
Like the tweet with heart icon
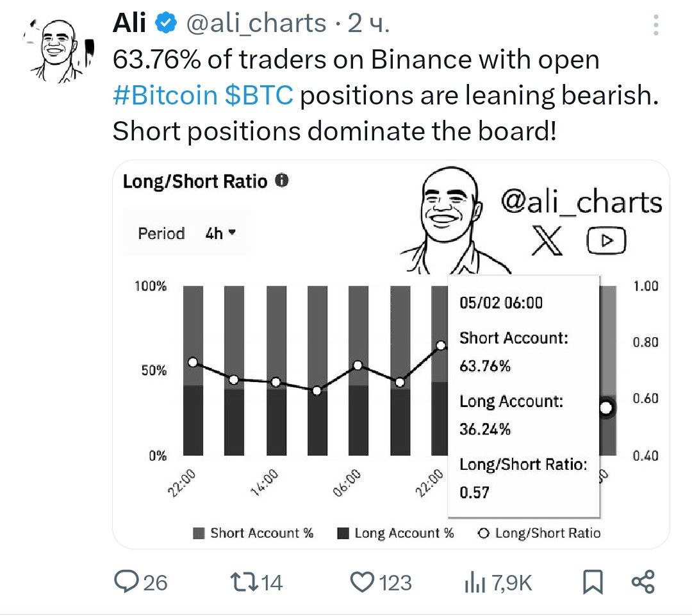click(362, 581)
